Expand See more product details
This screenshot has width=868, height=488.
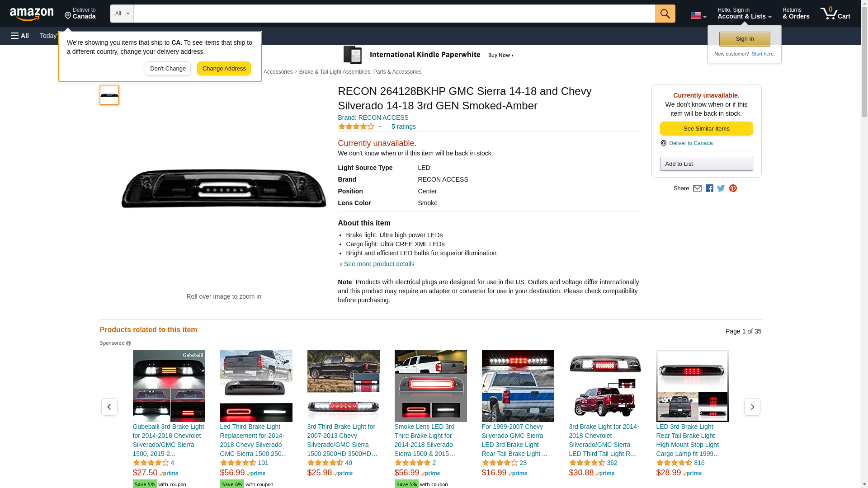coord(378,264)
